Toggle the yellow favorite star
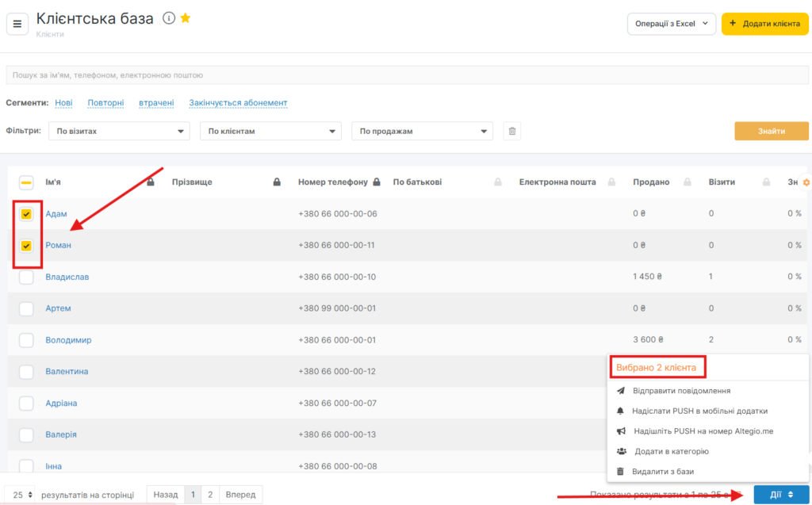812x505 pixels. click(186, 18)
